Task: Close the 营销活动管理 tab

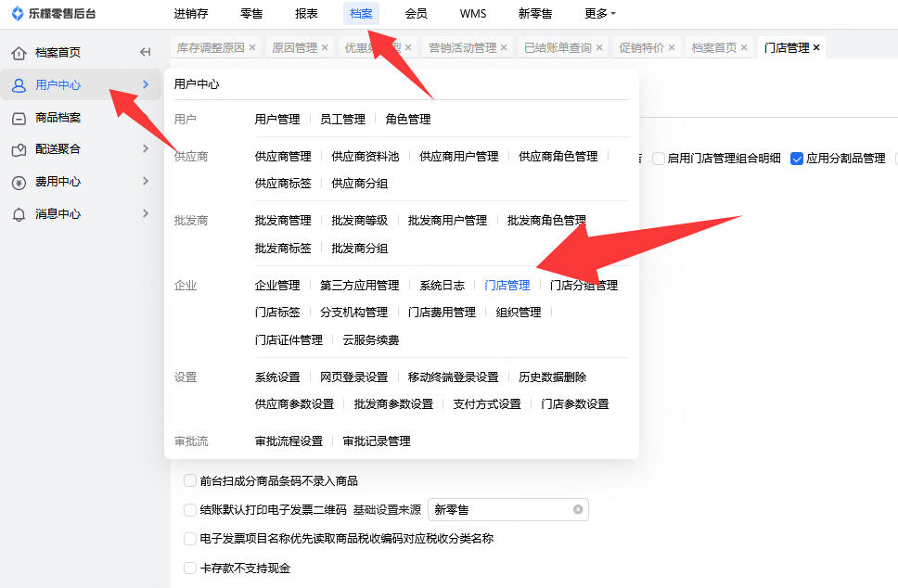Action: [x=504, y=47]
